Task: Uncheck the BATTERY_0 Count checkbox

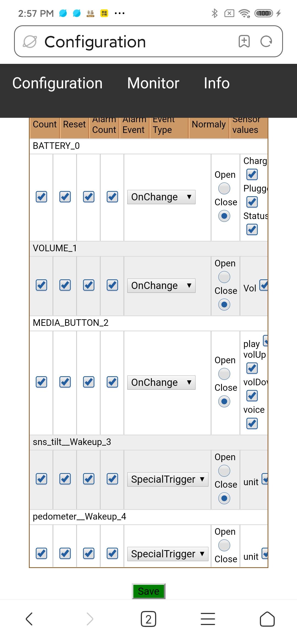Action: 42,197
